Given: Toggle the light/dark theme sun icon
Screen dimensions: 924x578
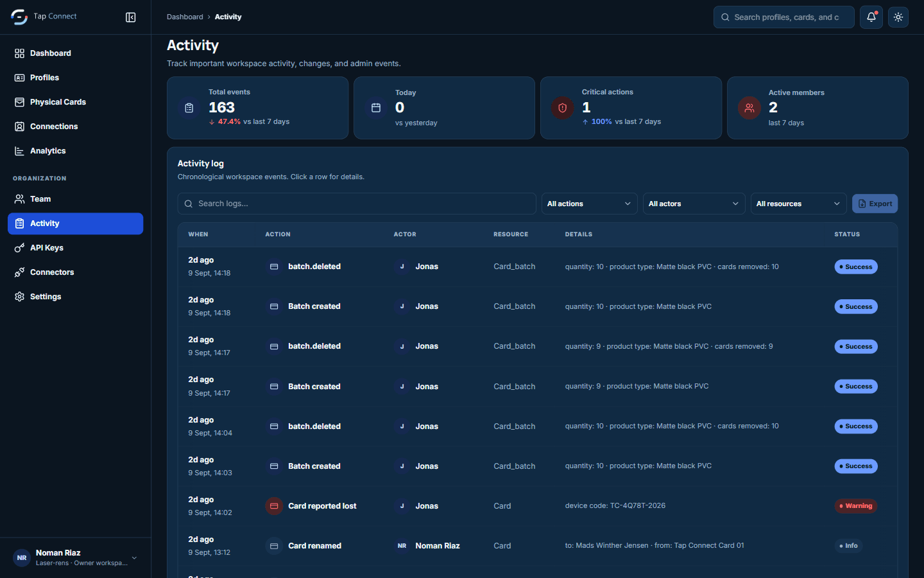Looking at the screenshot, I should click(x=898, y=17).
